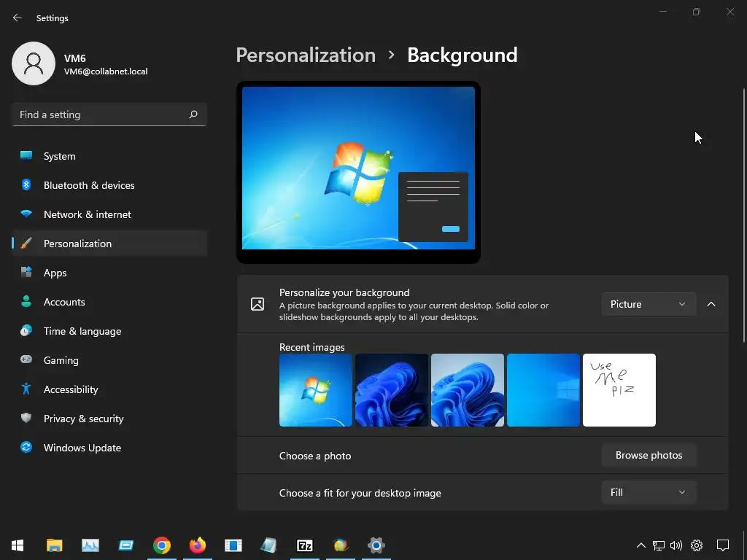747x560 pixels.
Task: Select Time & language in sidebar
Action: click(x=109, y=331)
